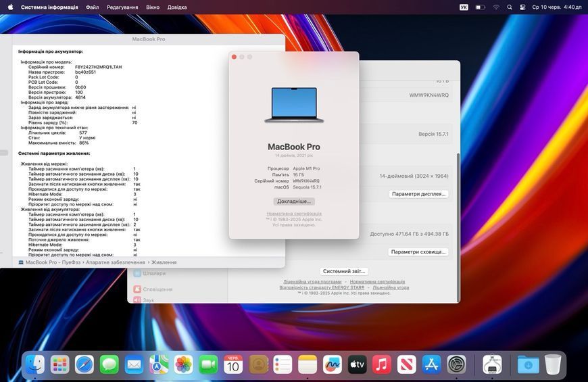
Task: Open Нормативна сертифікація link in About window
Action: [x=294, y=214]
